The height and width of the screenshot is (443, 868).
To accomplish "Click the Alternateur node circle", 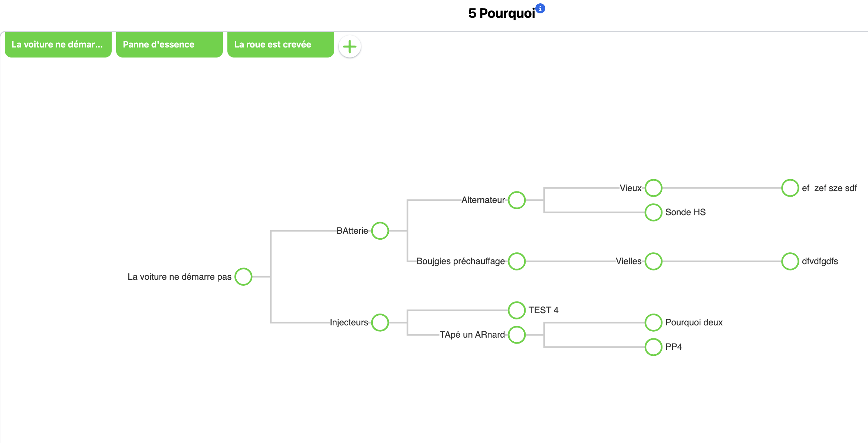I will click(x=517, y=200).
